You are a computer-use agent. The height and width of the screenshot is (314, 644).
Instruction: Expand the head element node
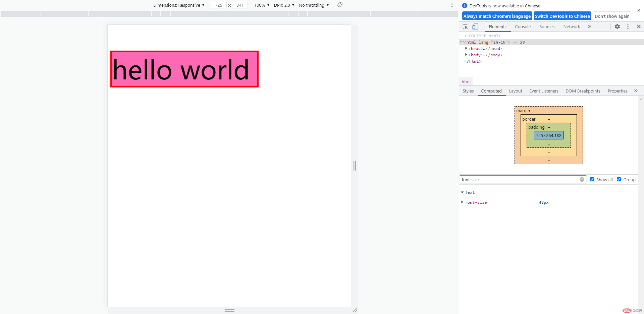(466, 48)
